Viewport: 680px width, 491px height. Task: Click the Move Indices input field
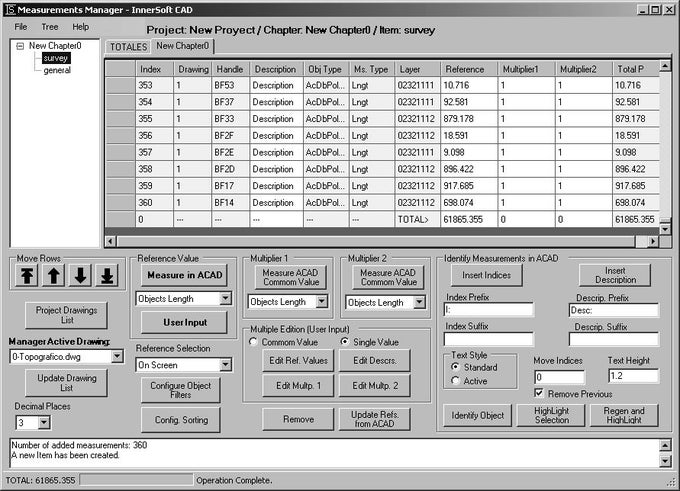coord(559,376)
